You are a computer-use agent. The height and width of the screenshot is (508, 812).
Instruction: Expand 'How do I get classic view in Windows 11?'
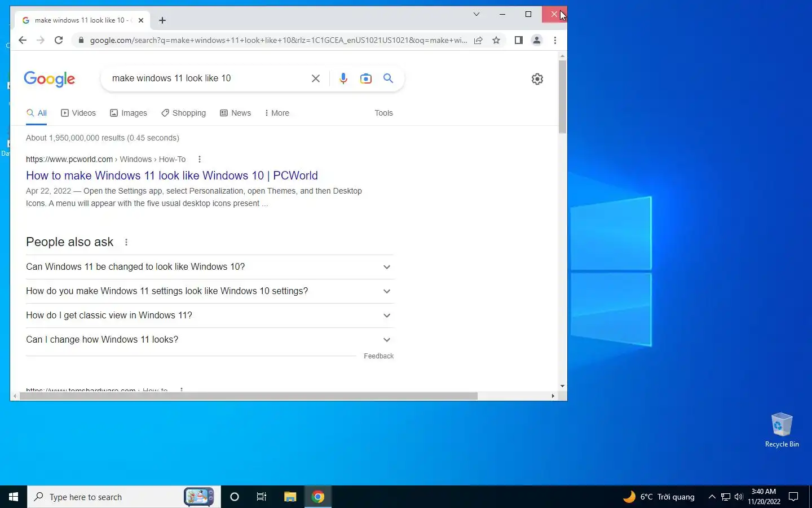pyautogui.click(x=210, y=316)
